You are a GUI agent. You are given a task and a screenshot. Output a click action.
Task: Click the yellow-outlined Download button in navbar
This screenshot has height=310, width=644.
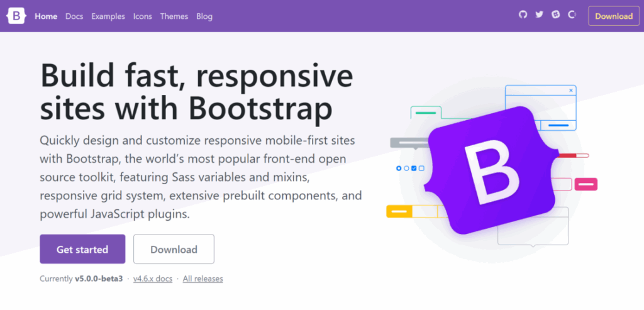click(613, 16)
